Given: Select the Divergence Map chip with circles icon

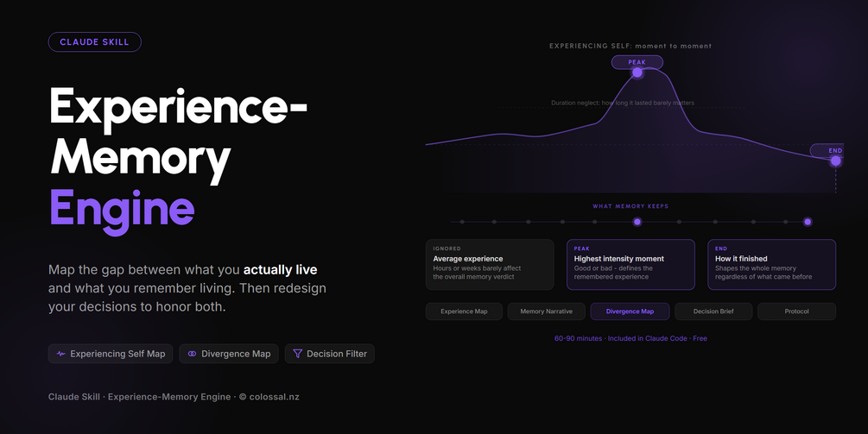Looking at the screenshot, I should (x=229, y=354).
